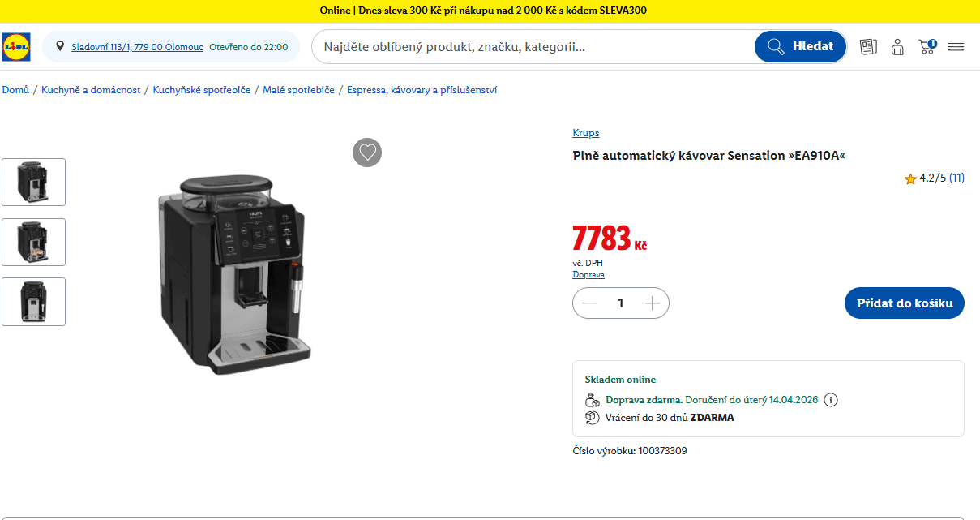Screen dimensions: 980x520
Task: Select the first coffee machine thumbnail
Action: coord(33,182)
